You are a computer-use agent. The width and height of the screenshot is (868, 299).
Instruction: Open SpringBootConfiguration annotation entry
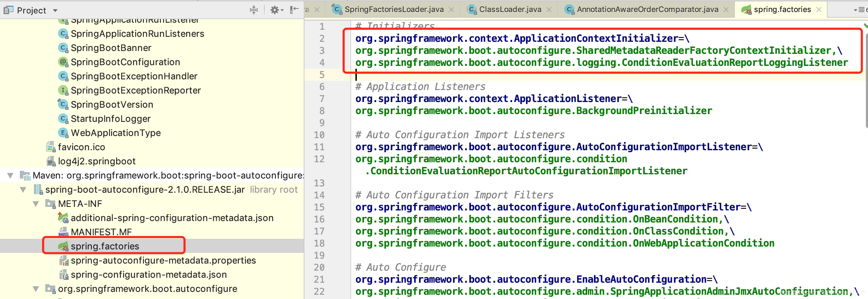[125, 62]
